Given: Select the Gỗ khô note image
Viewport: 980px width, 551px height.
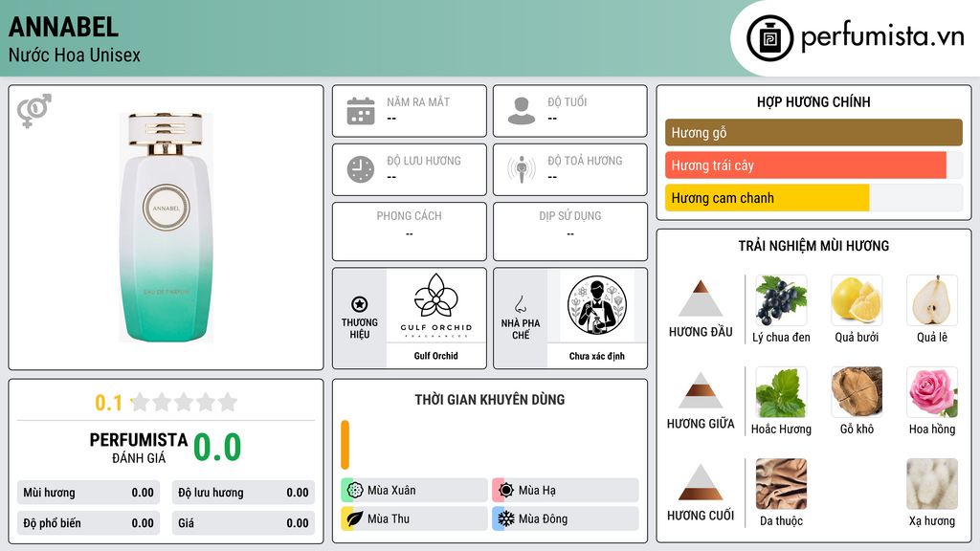Looking at the screenshot, I should [x=857, y=392].
